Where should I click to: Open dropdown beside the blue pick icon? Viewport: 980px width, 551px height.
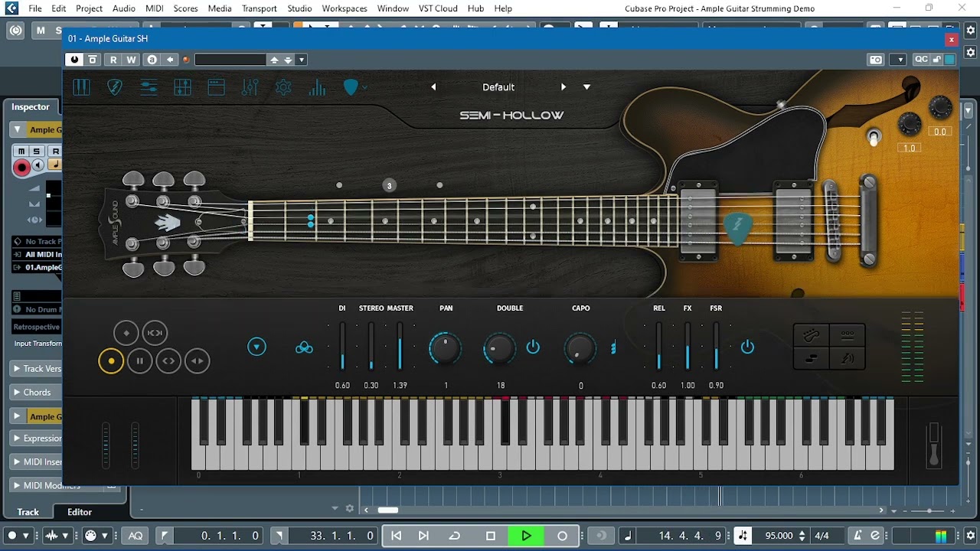coord(365,87)
